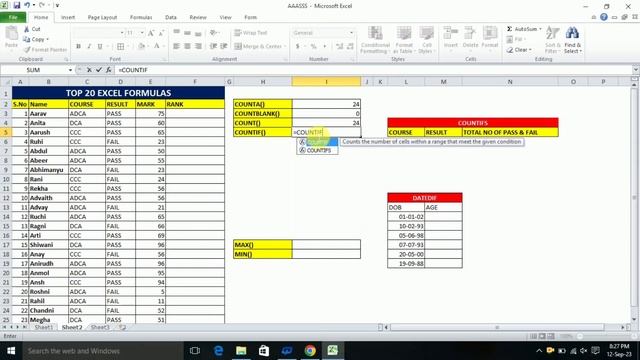Open Conditional Formatting
The height and width of the screenshot is (360, 640).
(375, 40)
